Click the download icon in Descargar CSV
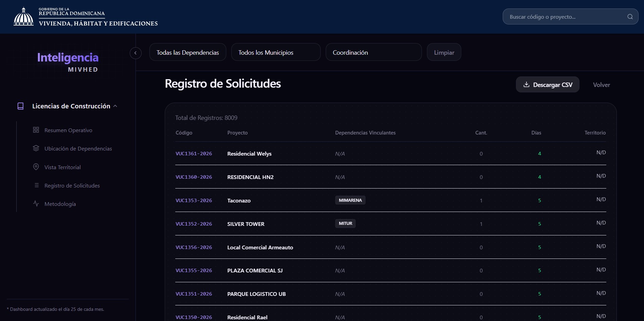The image size is (644, 321). [x=526, y=85]
